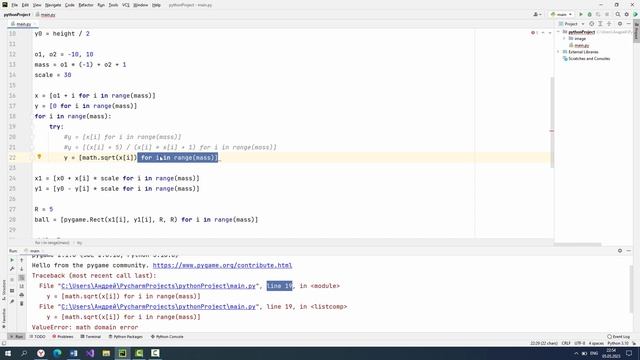This screenshot has width=640, height=360.
Task: Expand External Libraries node
Action: (x=559, y=52)
